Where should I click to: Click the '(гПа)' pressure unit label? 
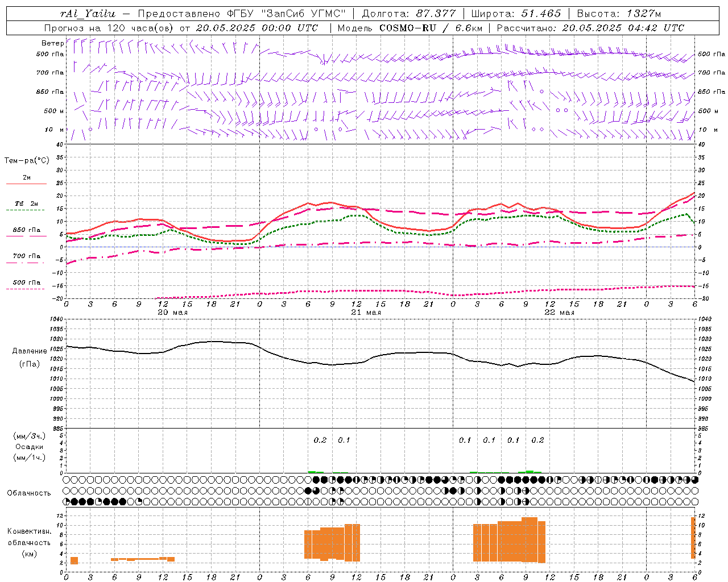30,364
